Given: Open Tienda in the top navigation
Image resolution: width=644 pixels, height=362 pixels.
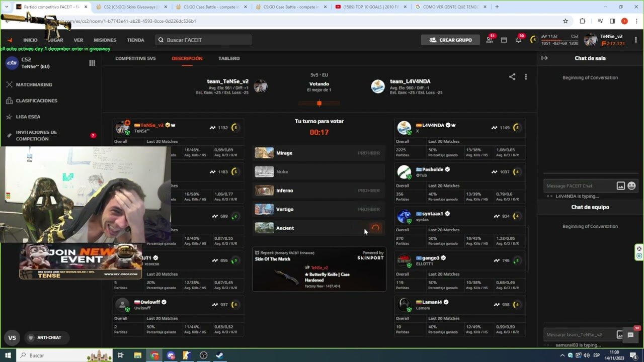Looking at the screenshot, I should click(x=135, y=40).
